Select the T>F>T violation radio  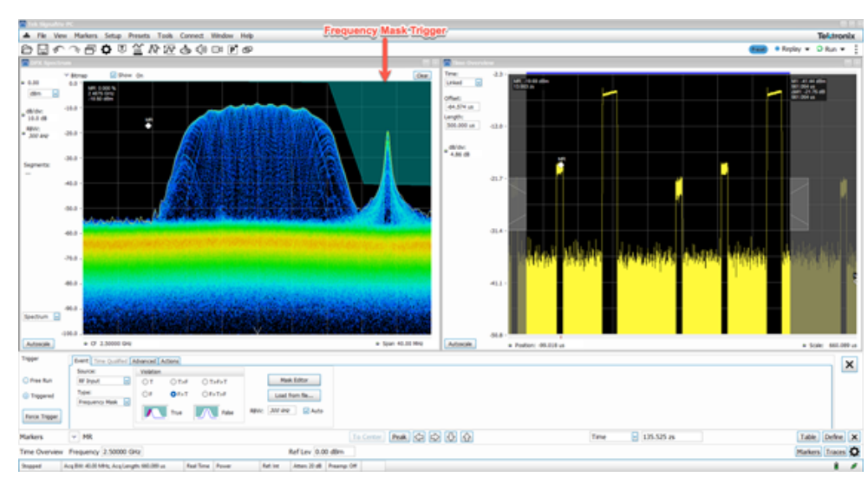pyautogui.click(x=205, y=382)
